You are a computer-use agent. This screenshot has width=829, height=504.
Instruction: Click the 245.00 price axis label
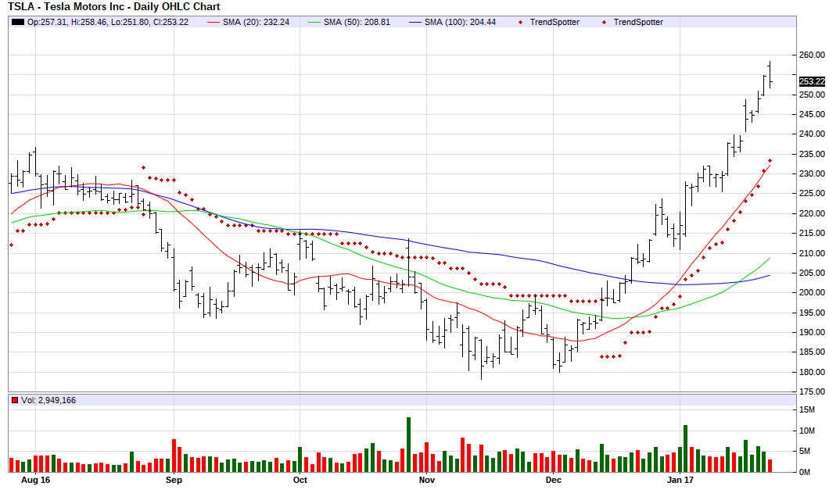812,114
